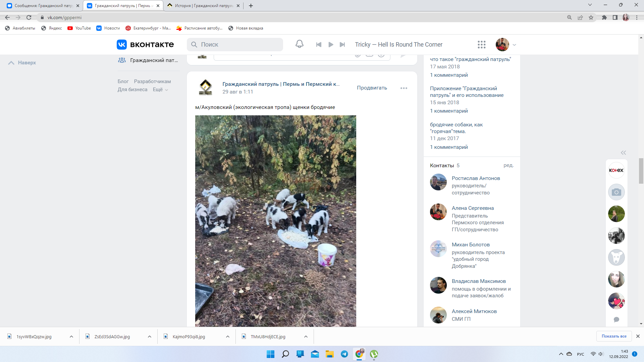Share this page icon in address bar
The width and height of the screenshot is (644, 362).
580,17
